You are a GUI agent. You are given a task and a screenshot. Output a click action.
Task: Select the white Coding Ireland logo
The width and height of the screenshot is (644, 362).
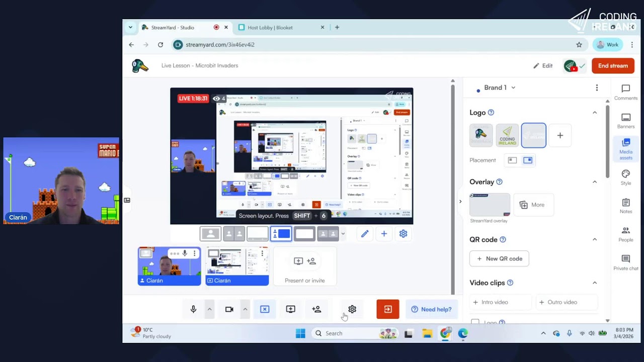(533, 135)
